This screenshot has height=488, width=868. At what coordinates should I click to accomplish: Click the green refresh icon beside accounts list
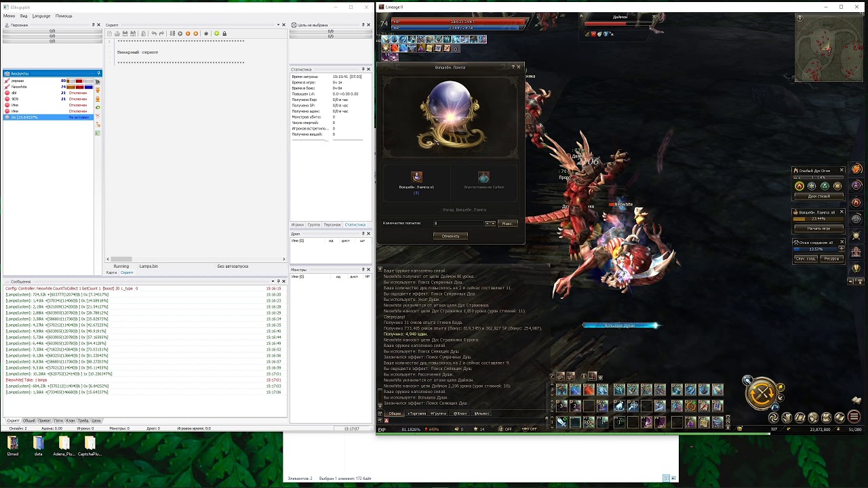point(98,107)
